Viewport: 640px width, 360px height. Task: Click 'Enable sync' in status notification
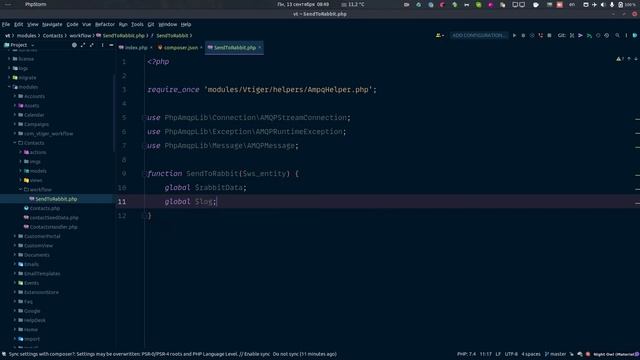click(257, 354)
